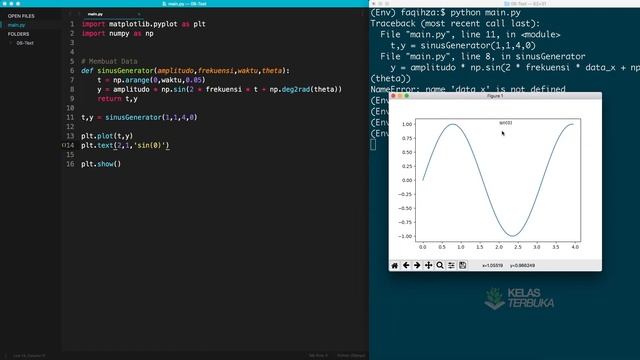Click the OPEN FILES sidebar header
Image resolution: width=640 pixels, height=360 pixels.
[x=21, y=16]
